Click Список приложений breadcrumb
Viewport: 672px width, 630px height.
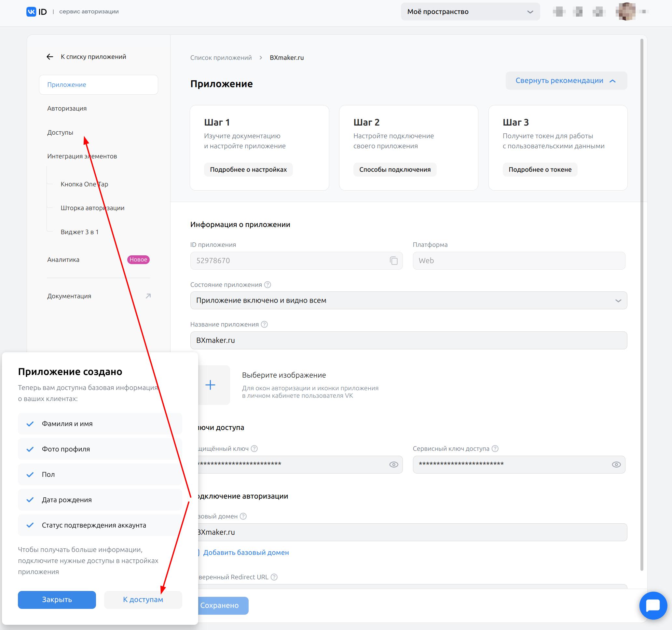tap(221, 58)
